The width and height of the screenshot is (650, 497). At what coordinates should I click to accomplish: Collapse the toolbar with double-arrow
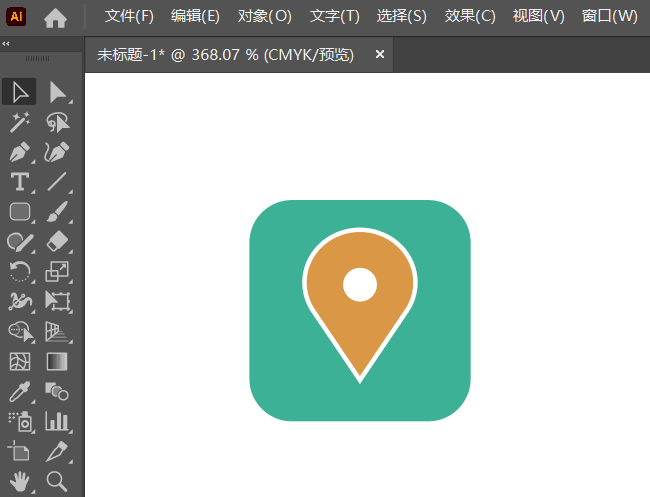[6, 44]
